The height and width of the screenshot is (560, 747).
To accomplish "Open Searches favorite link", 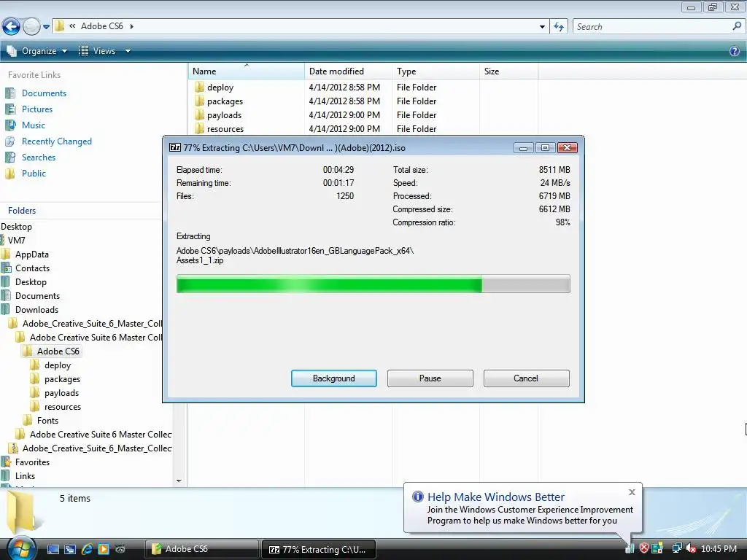I will click(39, 157).
